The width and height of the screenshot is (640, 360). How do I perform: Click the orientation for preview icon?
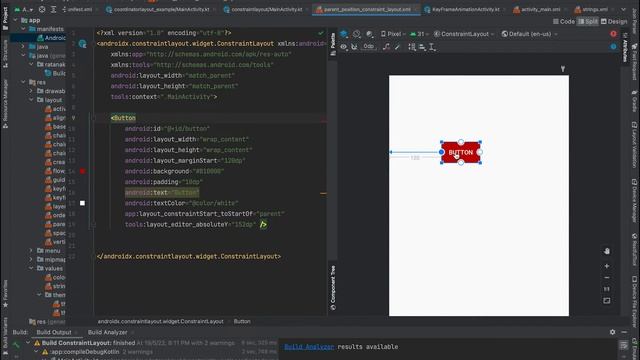pos(357,34)
